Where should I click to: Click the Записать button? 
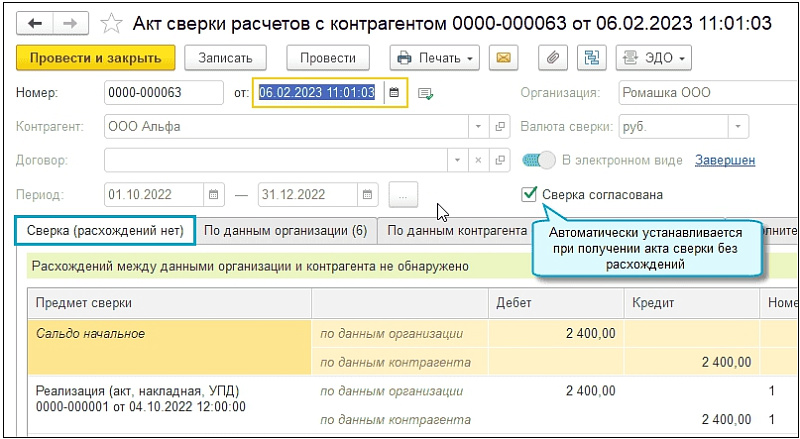pos(226,58)
